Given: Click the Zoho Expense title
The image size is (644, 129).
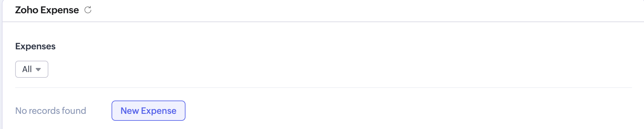Looking at the screenshot, I should [47, 10].
